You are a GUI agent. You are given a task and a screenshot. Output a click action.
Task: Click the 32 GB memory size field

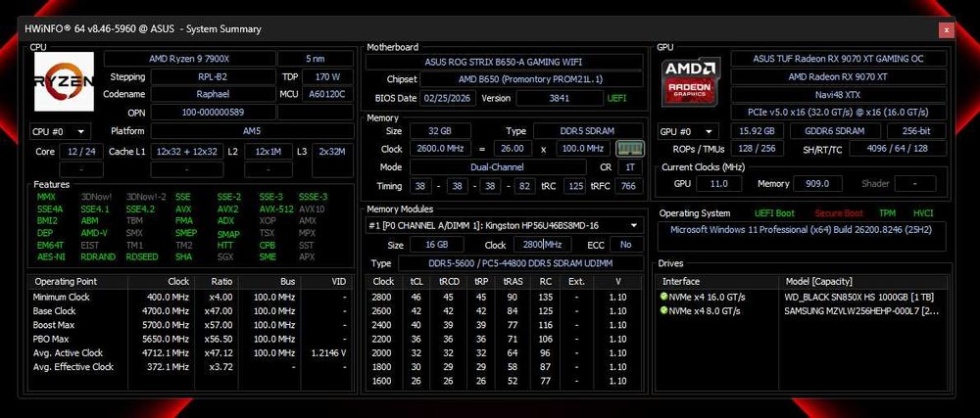coord(439,131)
